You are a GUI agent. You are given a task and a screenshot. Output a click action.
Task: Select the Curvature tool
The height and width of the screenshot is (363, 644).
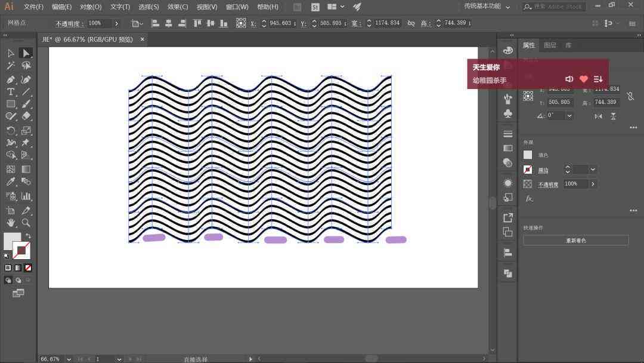(26, 79)
